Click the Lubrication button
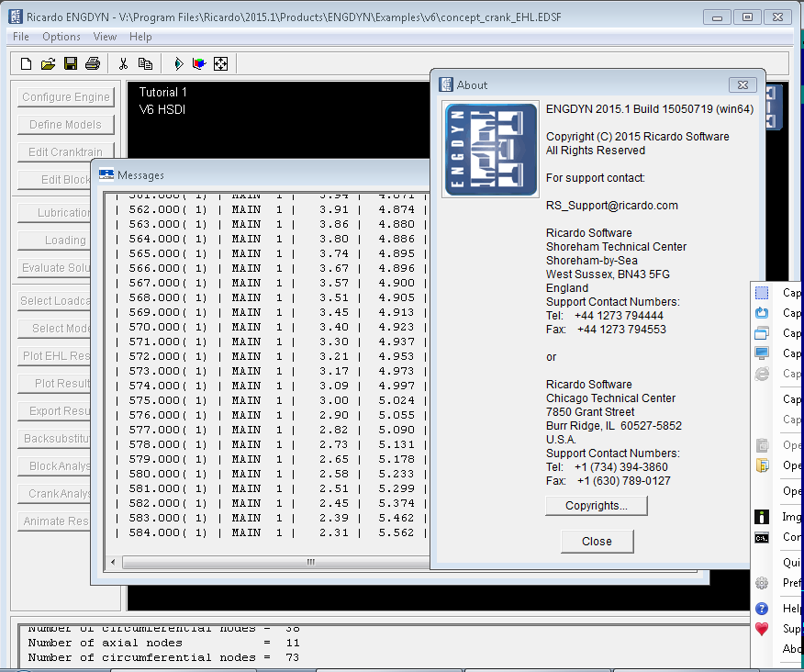 pyautogui.click(x=54, y=212)
